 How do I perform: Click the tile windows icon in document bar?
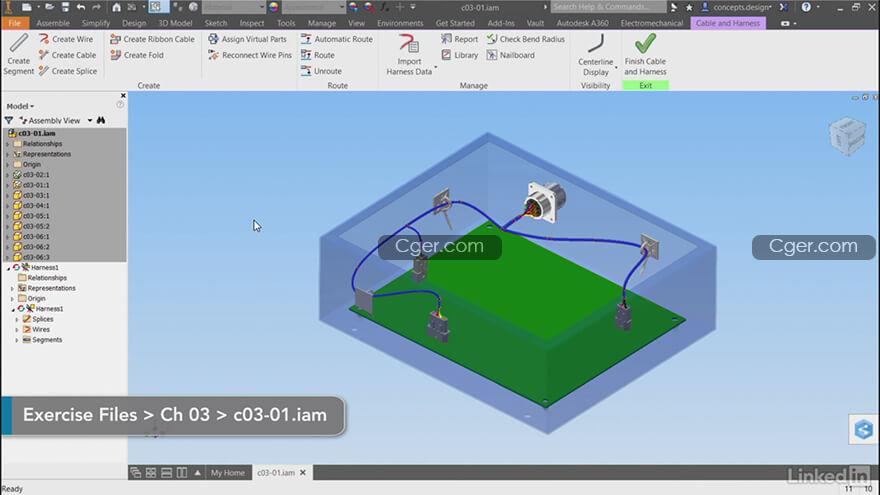point(151,473)
